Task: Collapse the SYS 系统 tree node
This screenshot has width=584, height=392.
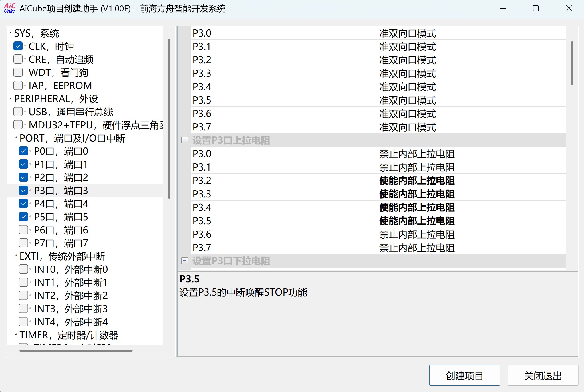Action: coord(11,33)
